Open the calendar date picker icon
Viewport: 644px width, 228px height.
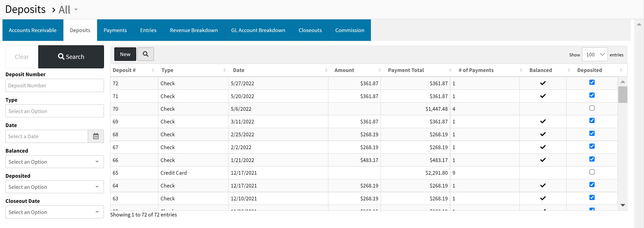[x=96, y=136]
